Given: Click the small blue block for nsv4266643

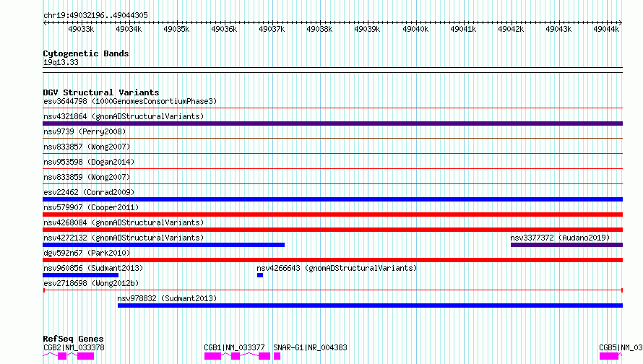Looking at the screenshot, I should pos(260,275).
